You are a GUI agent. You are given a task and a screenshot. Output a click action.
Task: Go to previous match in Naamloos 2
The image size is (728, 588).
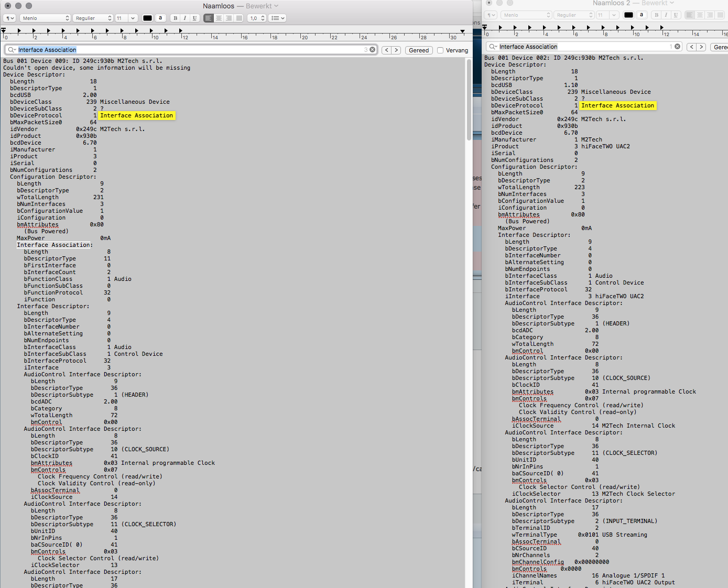pos(691,47)
